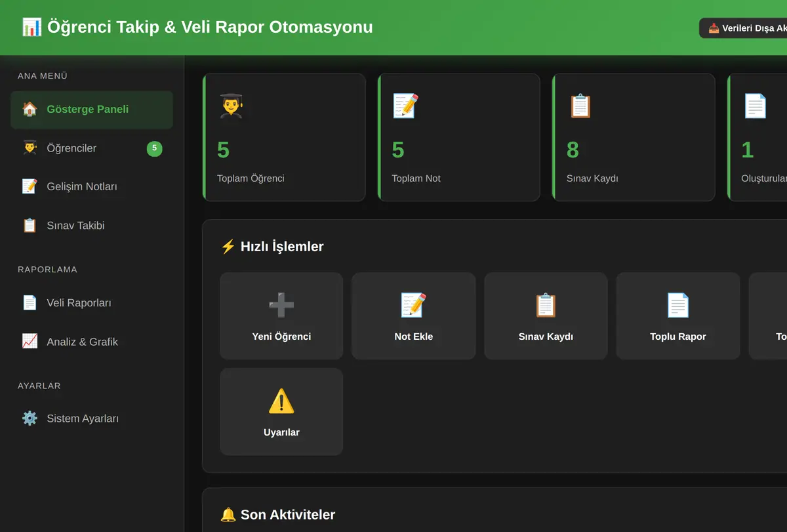The height and width of the screenshot is (532, 787).
Task: Click the memo icon above Not Ekle
Action: click(x=414, y=305)
